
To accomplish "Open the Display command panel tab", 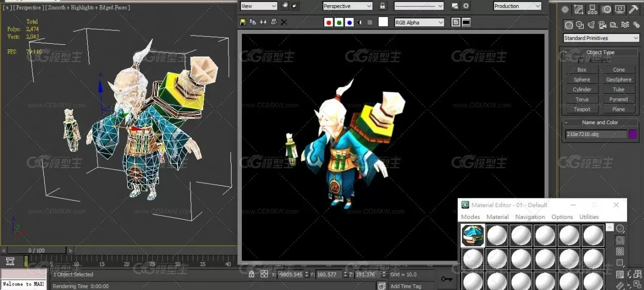I will coord(620,9).
